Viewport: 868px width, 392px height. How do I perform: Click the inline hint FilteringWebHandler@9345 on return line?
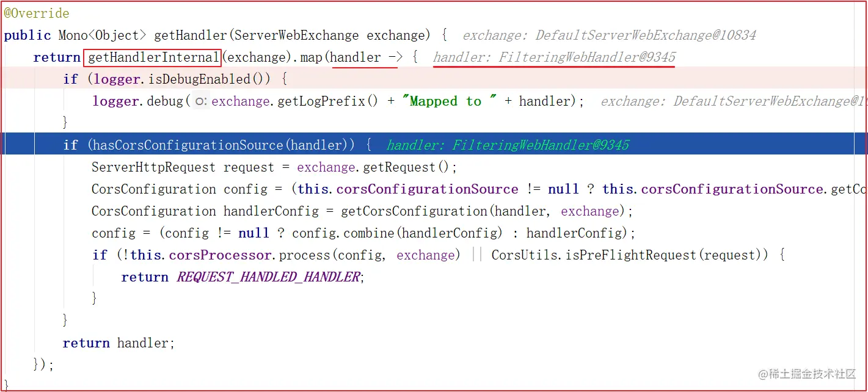coord(587,57)
